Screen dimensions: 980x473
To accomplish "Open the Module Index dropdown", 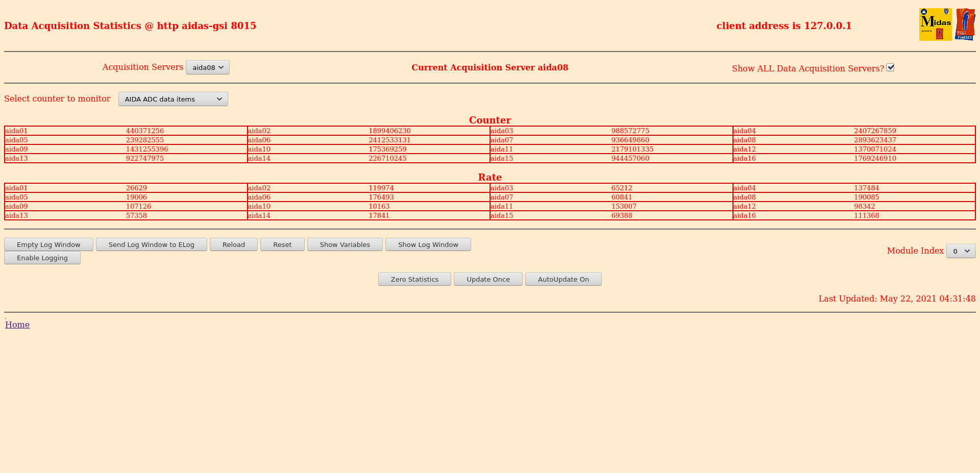I will [961, 251].
